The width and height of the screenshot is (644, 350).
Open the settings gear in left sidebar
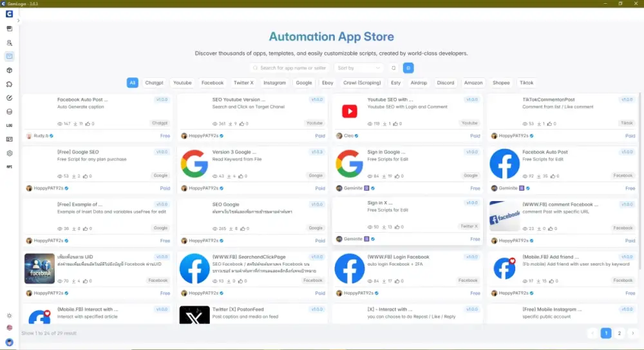pyautogui.click(x=9, y=153)
